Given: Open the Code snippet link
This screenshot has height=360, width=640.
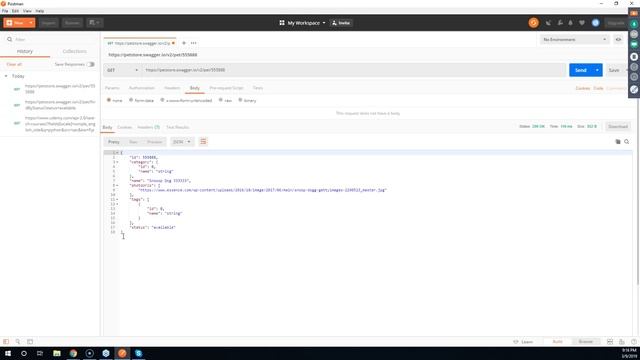Looking at the screenshot, I should coord(598,88).
